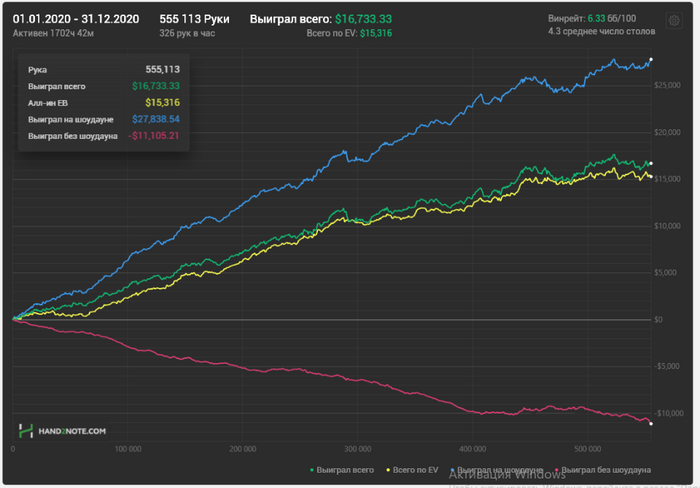Click the yellow EV line end point
The image size is (700, 488).
pos(651,177)
